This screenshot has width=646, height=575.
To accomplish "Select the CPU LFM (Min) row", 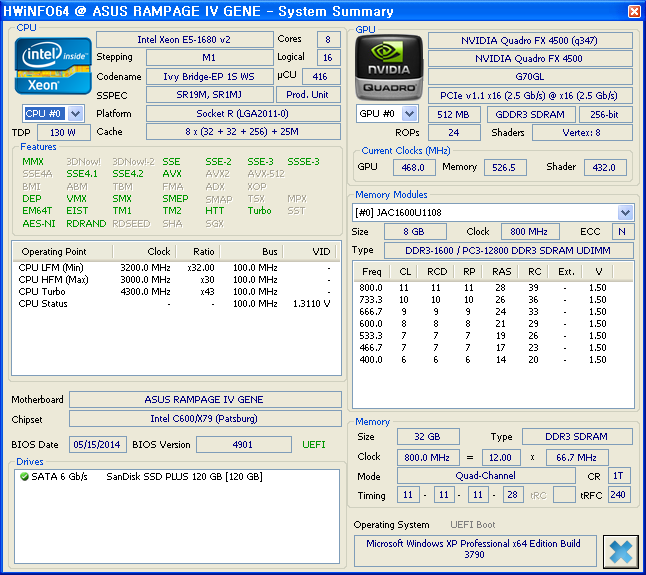I will tap(175, 268).
